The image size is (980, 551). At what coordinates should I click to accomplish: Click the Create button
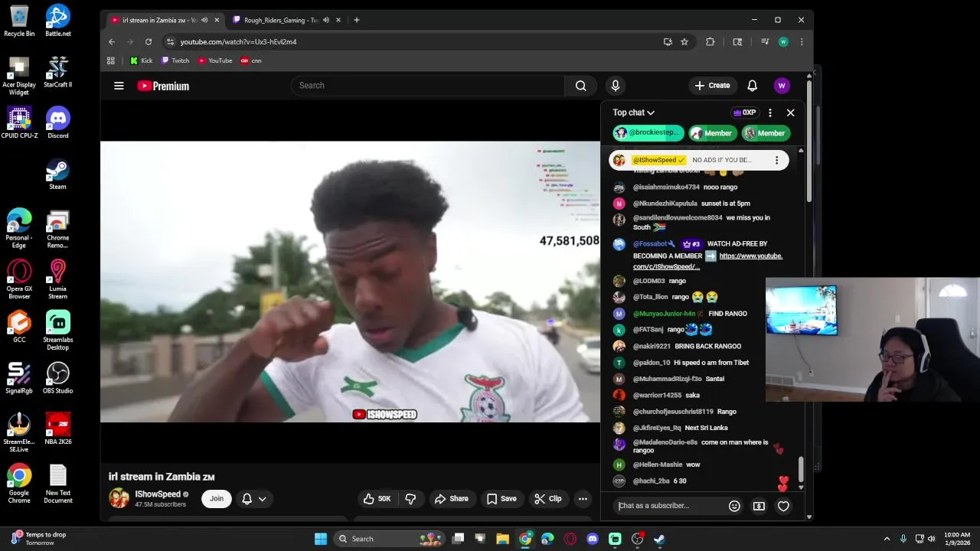(713, 86)
